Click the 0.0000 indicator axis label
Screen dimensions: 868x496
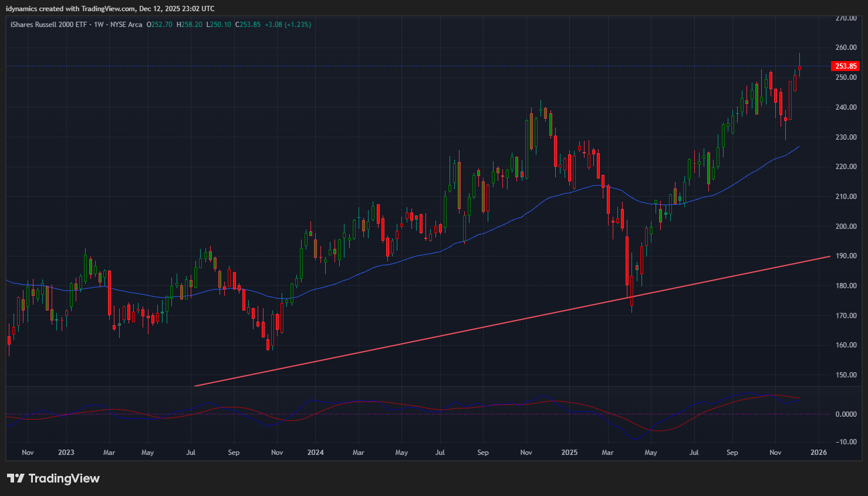tap(846, 414)
